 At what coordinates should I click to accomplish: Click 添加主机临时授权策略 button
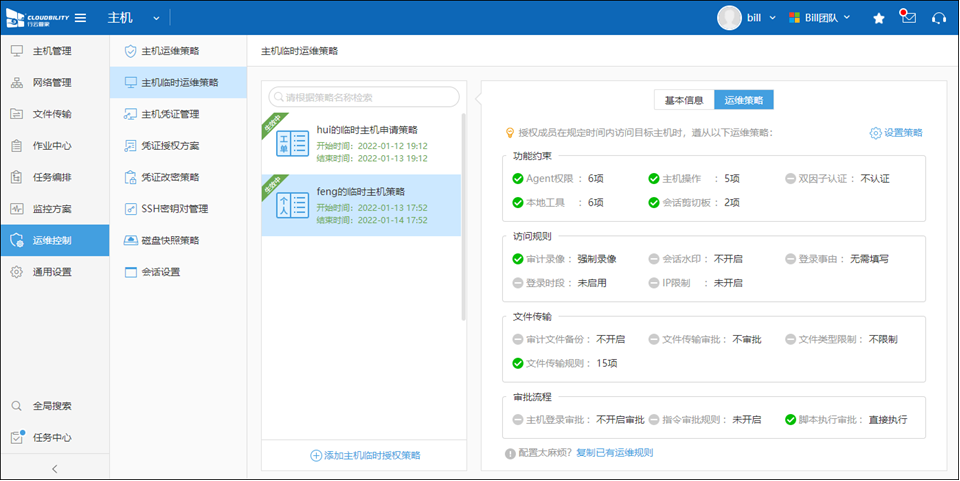(365, 455)
